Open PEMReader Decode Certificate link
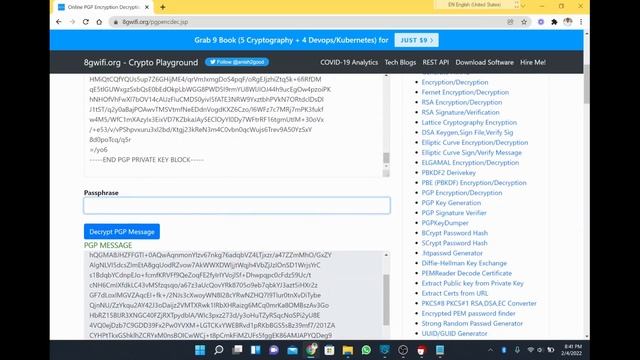 tap(467, 273)
